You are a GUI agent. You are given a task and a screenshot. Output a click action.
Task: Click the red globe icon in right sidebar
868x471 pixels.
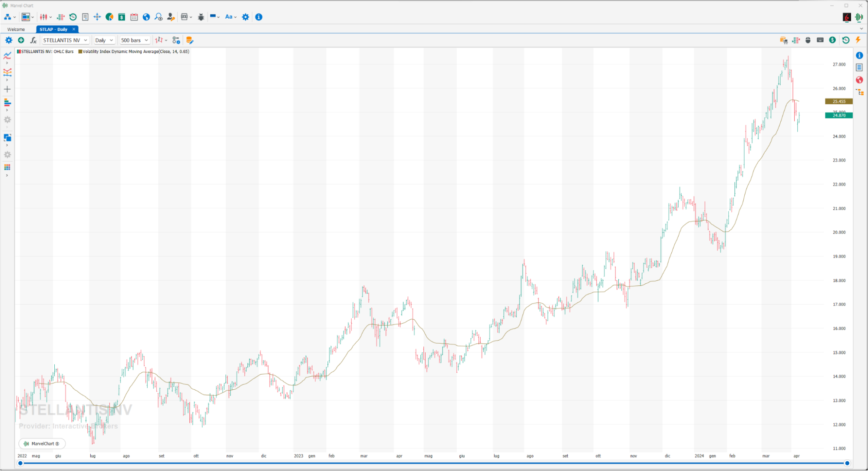coord(859,80)
